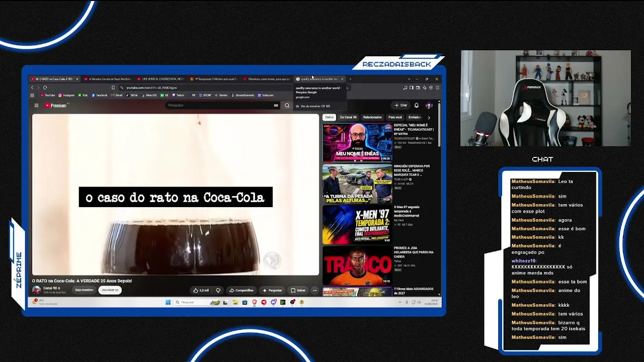
Task: Open the orange 'TRÁFICO' video thumbnail
Action: coord(357,265)
